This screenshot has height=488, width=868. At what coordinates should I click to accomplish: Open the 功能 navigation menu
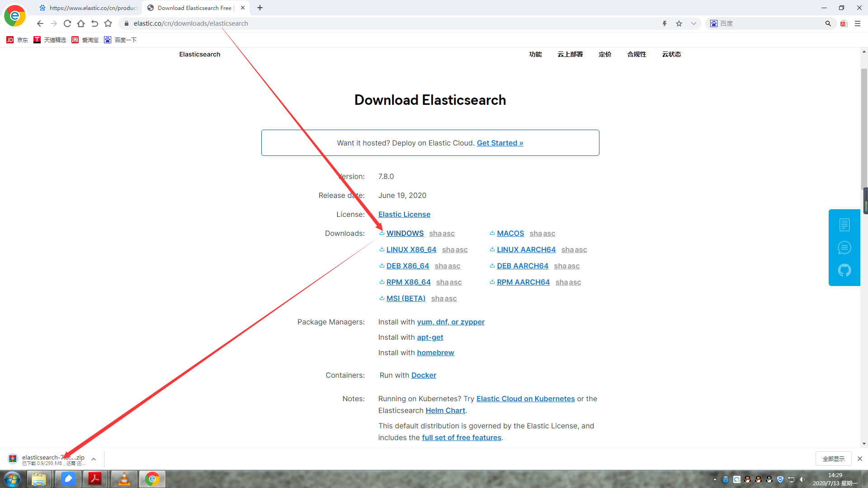point(535,54)
